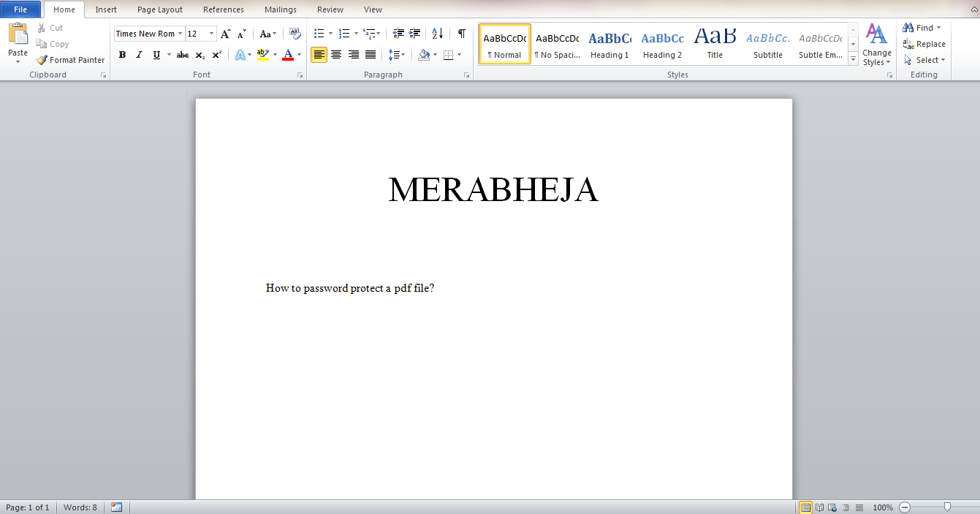Toggle Subscript formatting
The image size is (980, 514).
pyautogui.click(x=200, y=55)
